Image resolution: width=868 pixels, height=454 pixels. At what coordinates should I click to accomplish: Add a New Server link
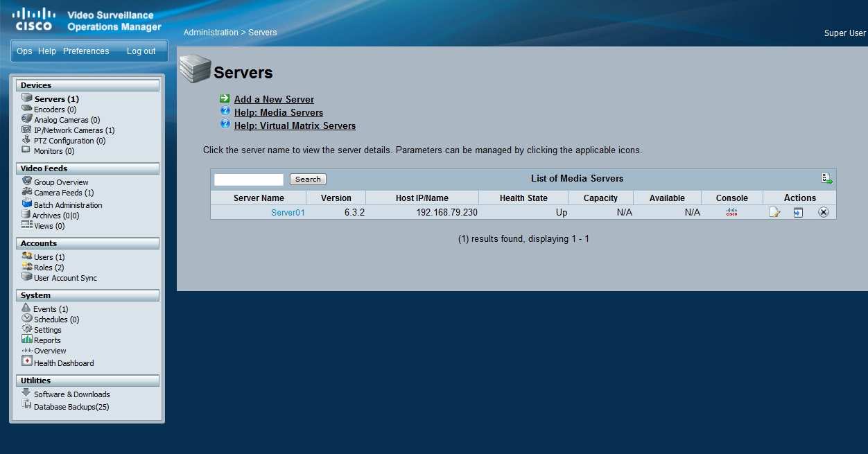pos(274,99)
